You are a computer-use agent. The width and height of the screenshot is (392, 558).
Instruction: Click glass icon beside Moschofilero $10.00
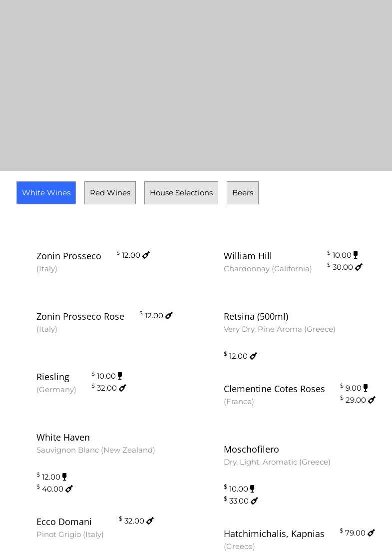pyautogui.click(x=252, y=489)
